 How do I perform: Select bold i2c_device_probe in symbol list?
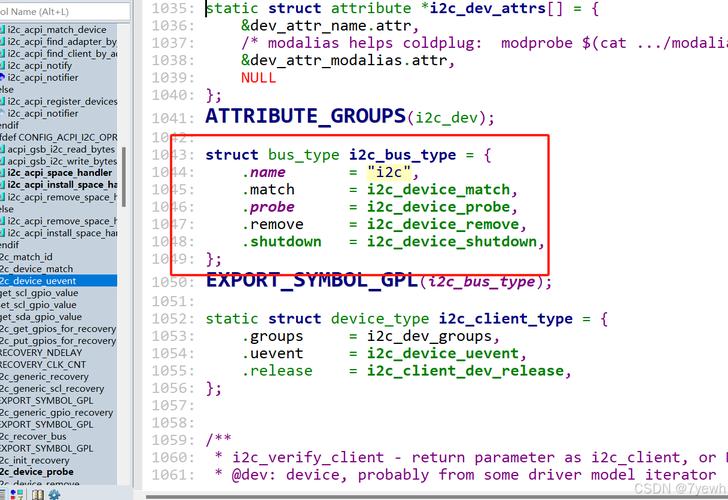pyautogui.click(x=37, y=472)
